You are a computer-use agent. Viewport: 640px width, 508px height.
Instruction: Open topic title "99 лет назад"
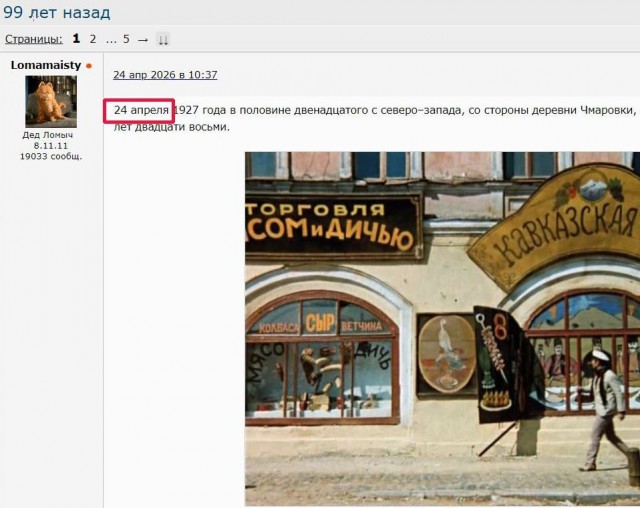56,12
